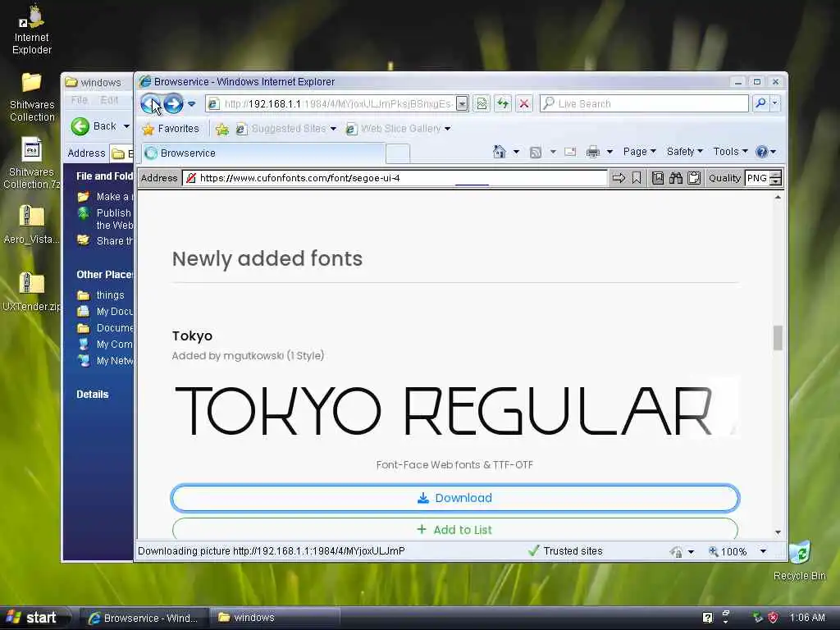The height and width of the screenshot is (630, 840).
Task: Click the IE Forward arrow button
Action: [173, 103]
